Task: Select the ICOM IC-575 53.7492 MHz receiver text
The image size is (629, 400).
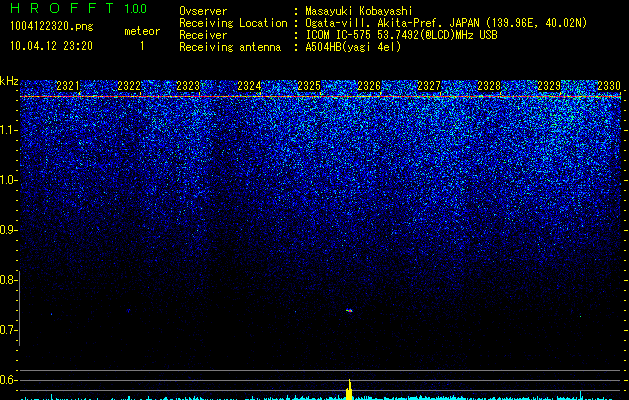Action: pyautogui.click(x=401, y=35)
